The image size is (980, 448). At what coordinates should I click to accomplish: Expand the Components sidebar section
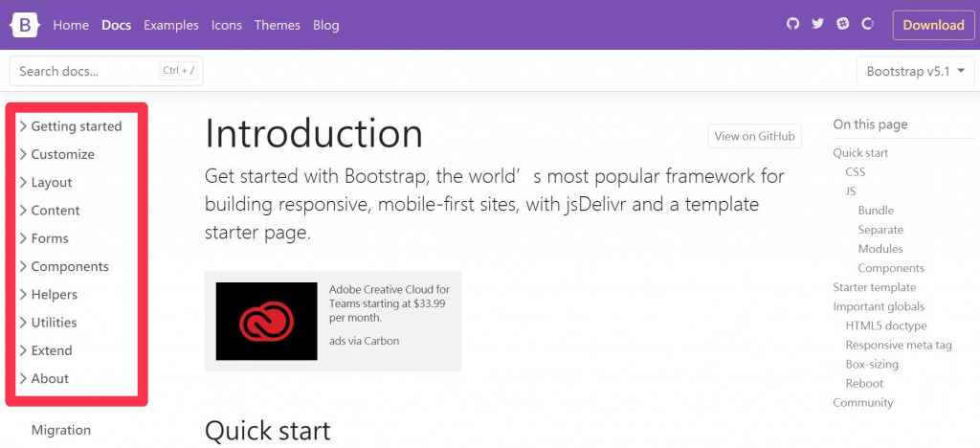64,266
